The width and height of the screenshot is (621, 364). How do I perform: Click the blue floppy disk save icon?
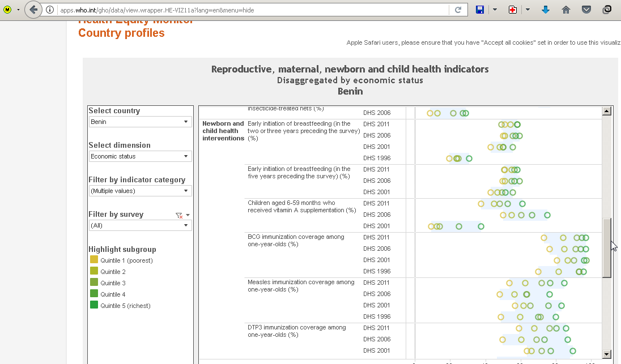(479, 10)
